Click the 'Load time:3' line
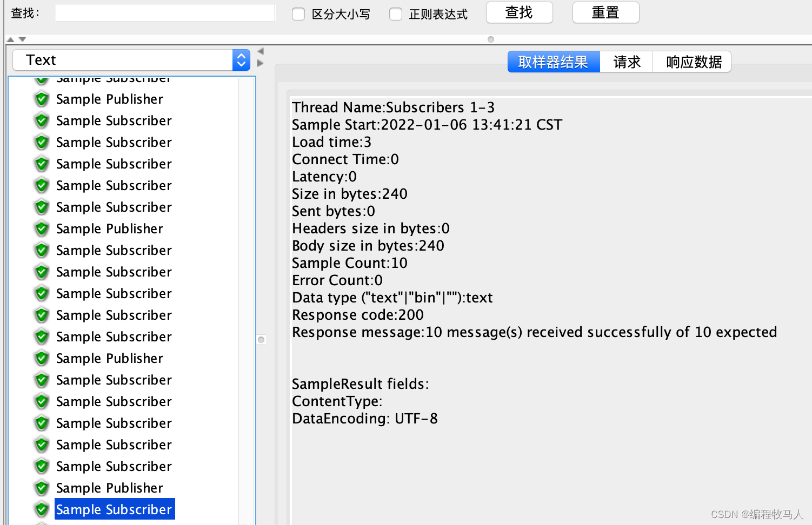Image resolution: width=812 pixels, height=525 pixels. [x=331, y=142]
